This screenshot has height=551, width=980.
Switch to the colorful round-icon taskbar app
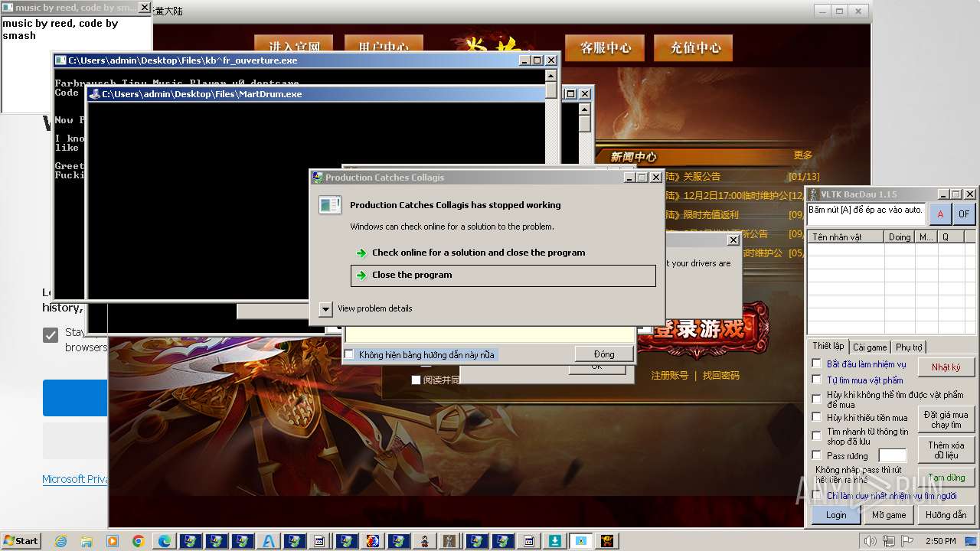(373, 541)
